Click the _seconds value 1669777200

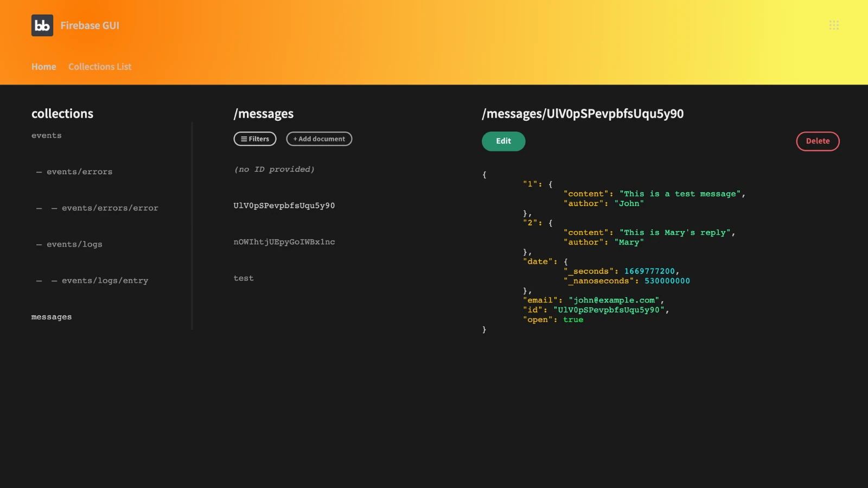pyautogui.click(x=649, y=272)
